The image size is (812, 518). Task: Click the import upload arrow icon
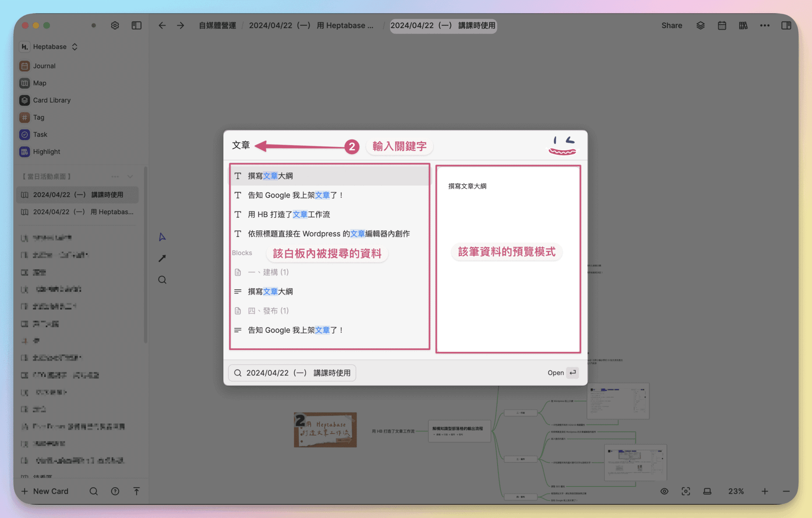[137, 491]
